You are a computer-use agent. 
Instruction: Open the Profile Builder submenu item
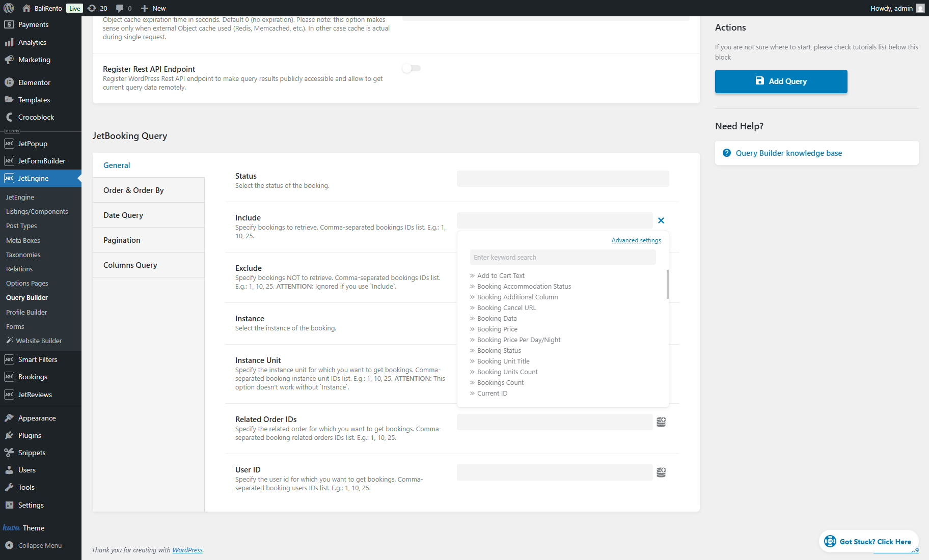26,312
